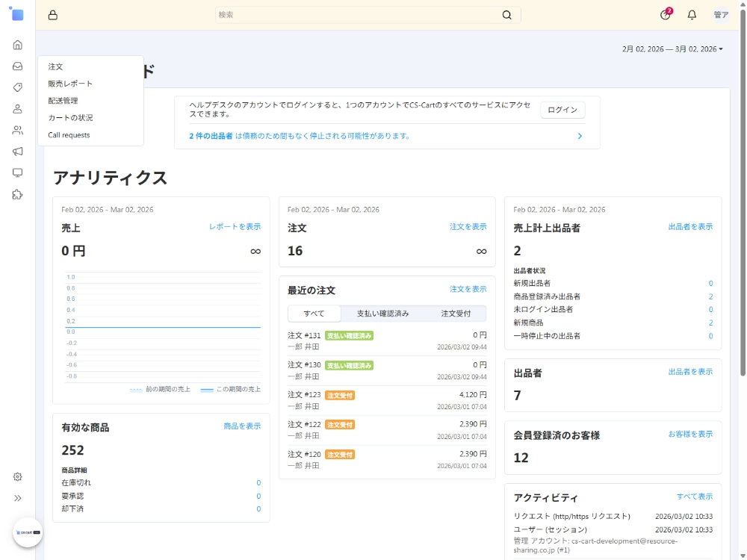Click the レポートを表示 link
Screen dimensions: 747x560
(x=235, y=226)
